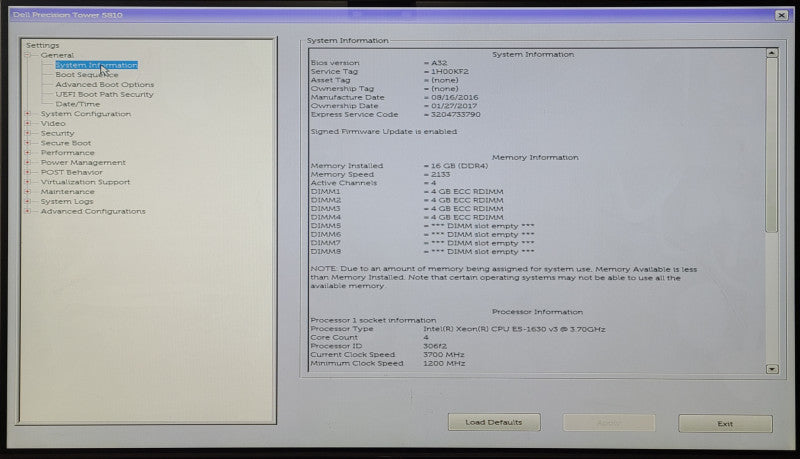The height and width of the screenshot is (459, 800).
Task: Click the Dell Precision Tower 5810 title
Action: [67, 15]
